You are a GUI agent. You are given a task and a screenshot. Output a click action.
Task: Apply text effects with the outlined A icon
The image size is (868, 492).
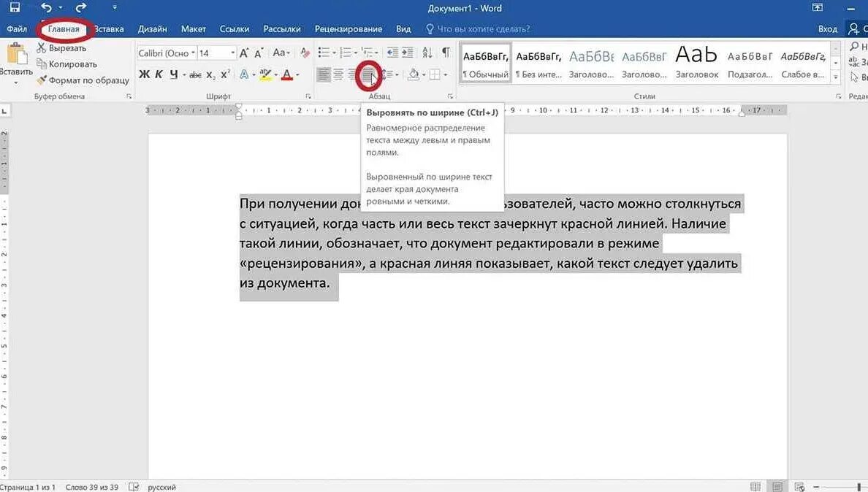pos(243,74)
